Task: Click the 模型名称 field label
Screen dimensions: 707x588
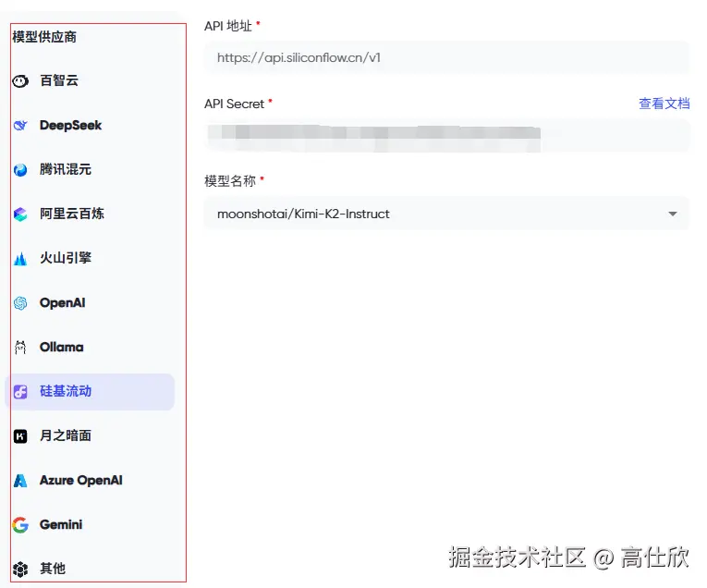Action: (230, 181)
